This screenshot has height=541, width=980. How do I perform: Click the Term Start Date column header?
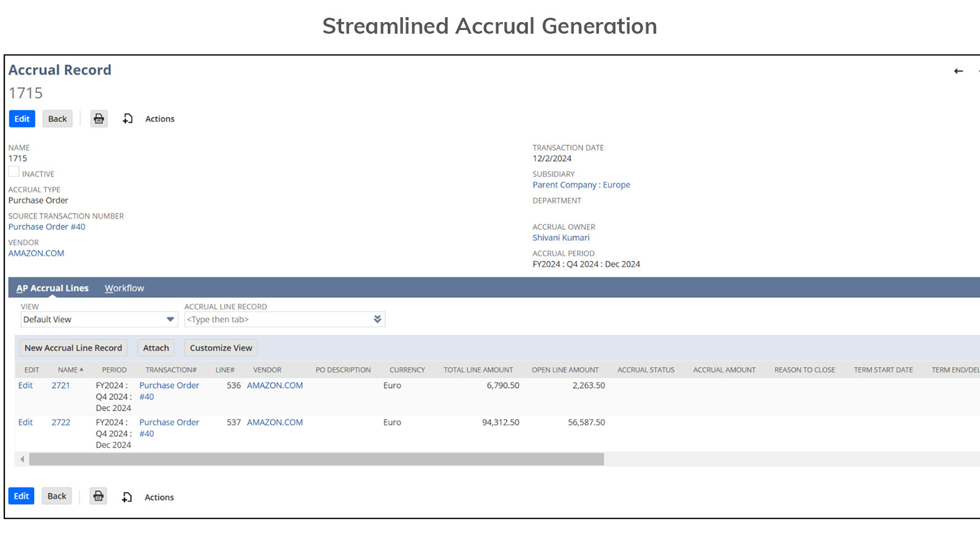click(x=883, y=370)
